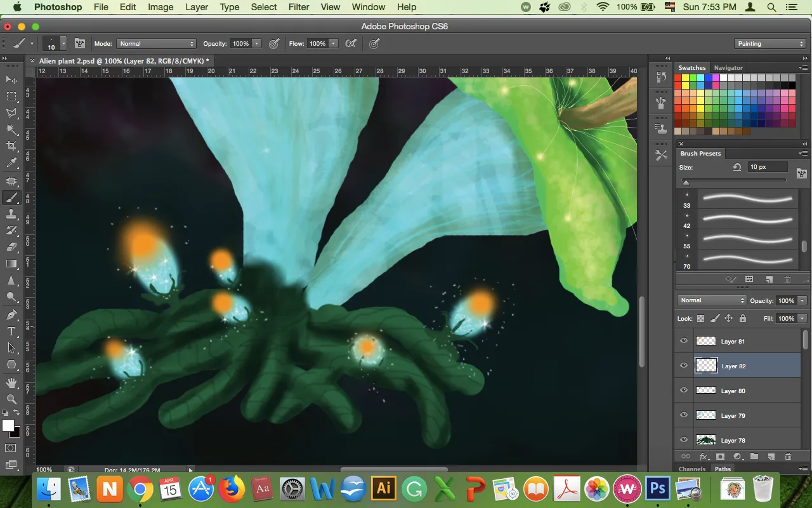Select the Horizontal Type tool

pos(11,331)
